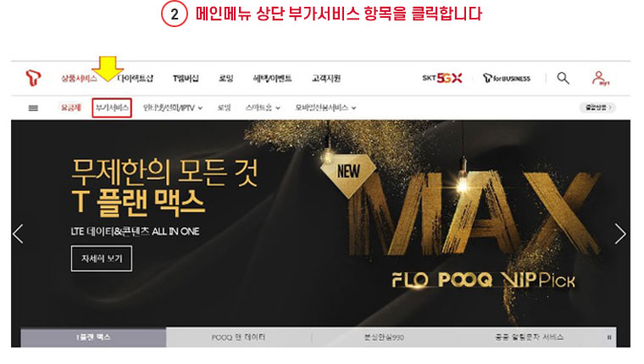
Task: Switch to the POOQ 앤 데이터 banner tab
Action: pos(239,337)
